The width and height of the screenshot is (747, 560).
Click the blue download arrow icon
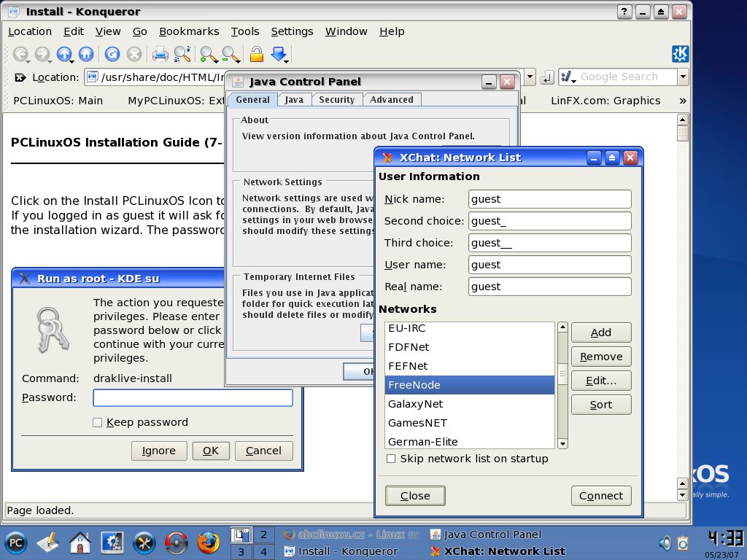pyautogui.click(x=279, y=53)
